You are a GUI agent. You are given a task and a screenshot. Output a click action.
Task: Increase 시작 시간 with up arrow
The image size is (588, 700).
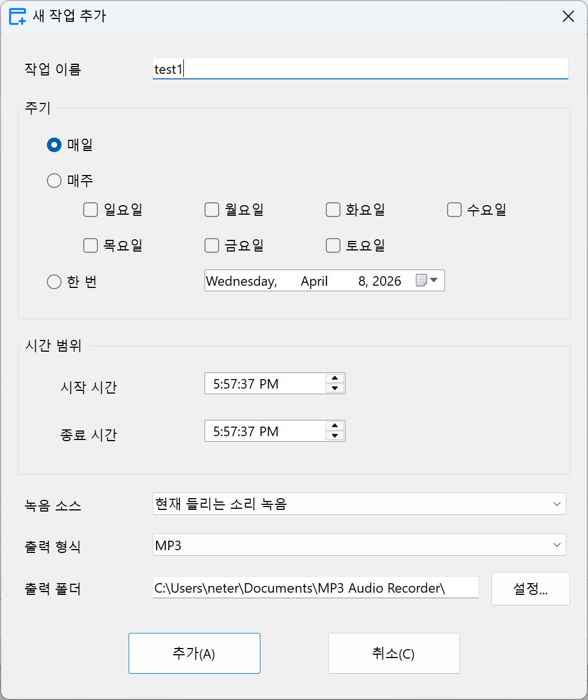(334, 379)
